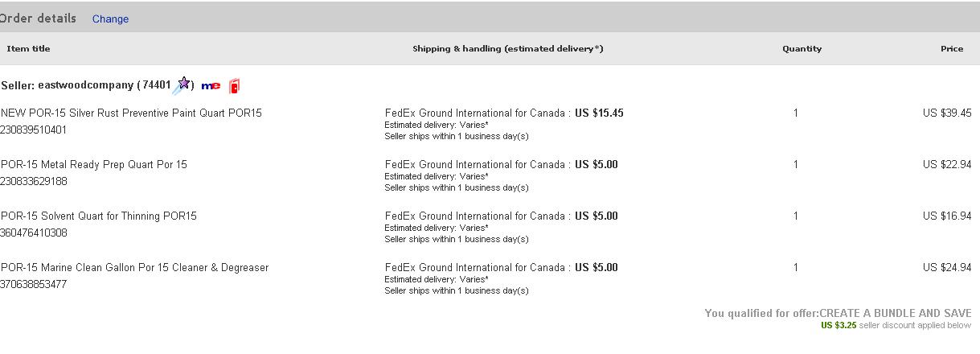The image size is (980, 354).
Task: Click the Change link beside Order details
Action: (110, 19)
